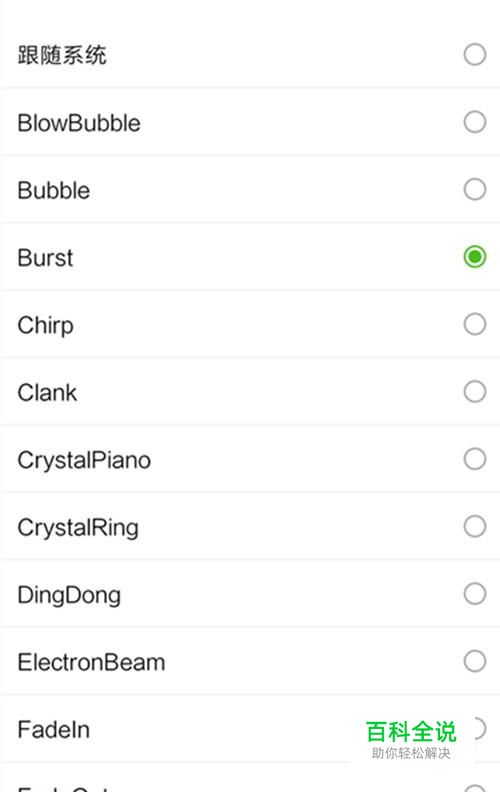
Task: Select the 跟随系统 radio button
Action: point(475,55)
